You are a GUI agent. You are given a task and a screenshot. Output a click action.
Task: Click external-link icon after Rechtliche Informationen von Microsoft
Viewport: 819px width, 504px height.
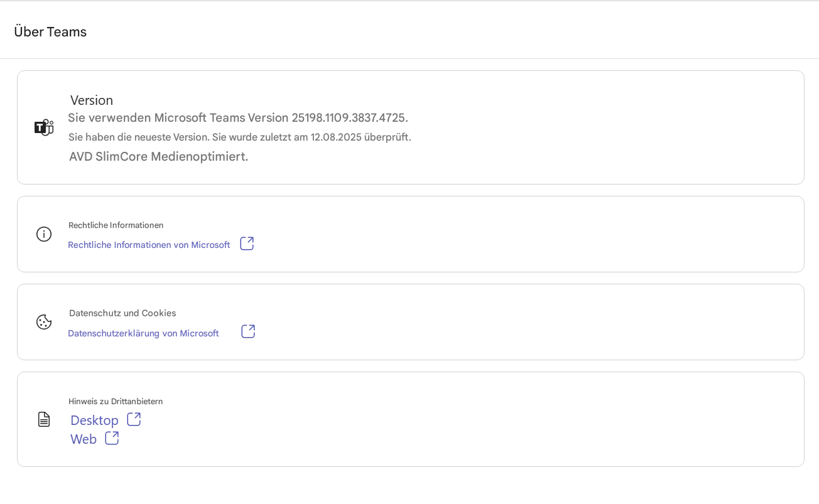247,244
